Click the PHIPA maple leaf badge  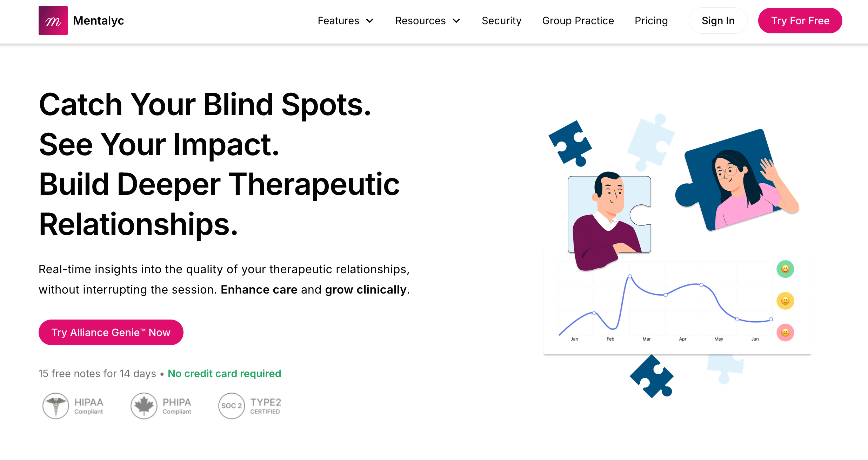coord(144,406)
